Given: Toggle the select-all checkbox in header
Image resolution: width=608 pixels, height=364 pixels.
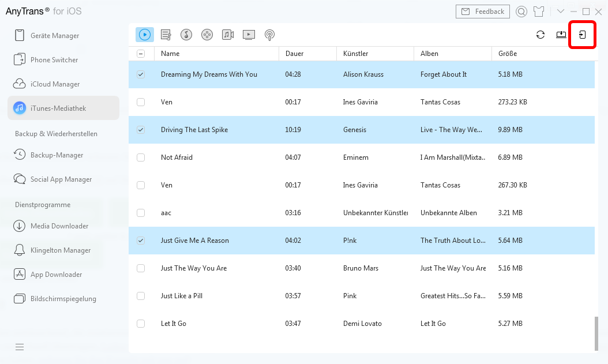Looking at the screenshot, I should (x=141, y=54).
